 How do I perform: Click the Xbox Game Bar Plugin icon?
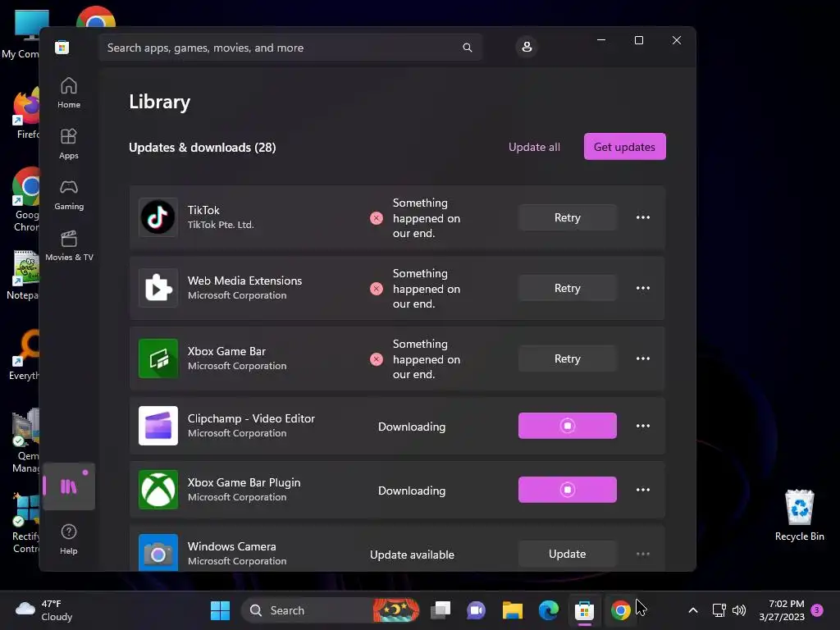(x=158, y=490)
